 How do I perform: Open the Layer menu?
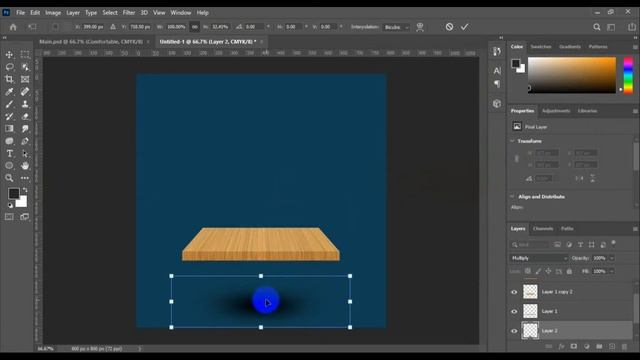click(x=73, y=13)
